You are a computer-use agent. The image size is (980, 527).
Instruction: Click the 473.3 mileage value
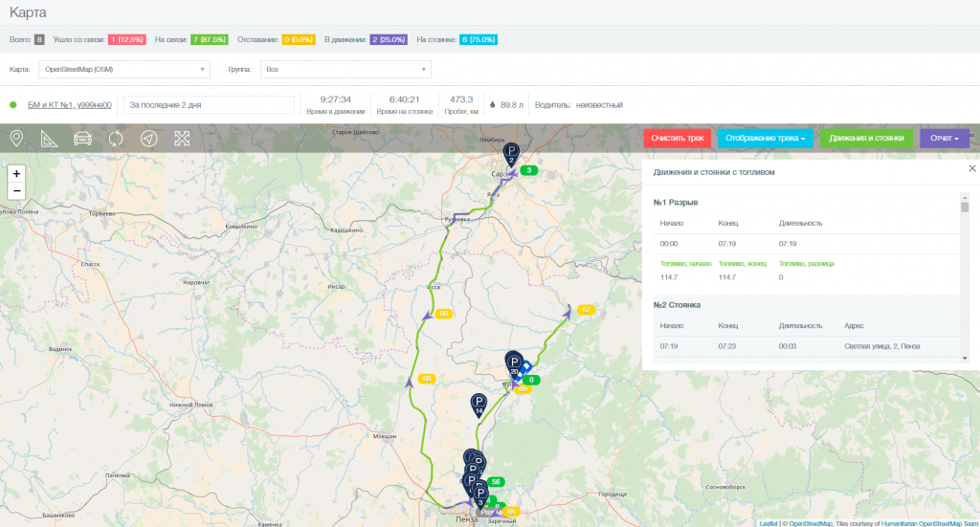click(x=461, y=99)
